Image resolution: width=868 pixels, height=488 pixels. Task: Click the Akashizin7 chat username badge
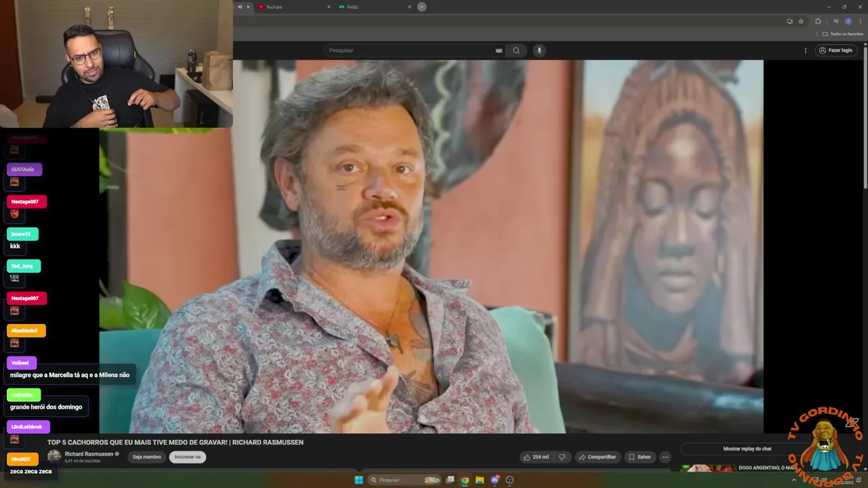(26, 330)
